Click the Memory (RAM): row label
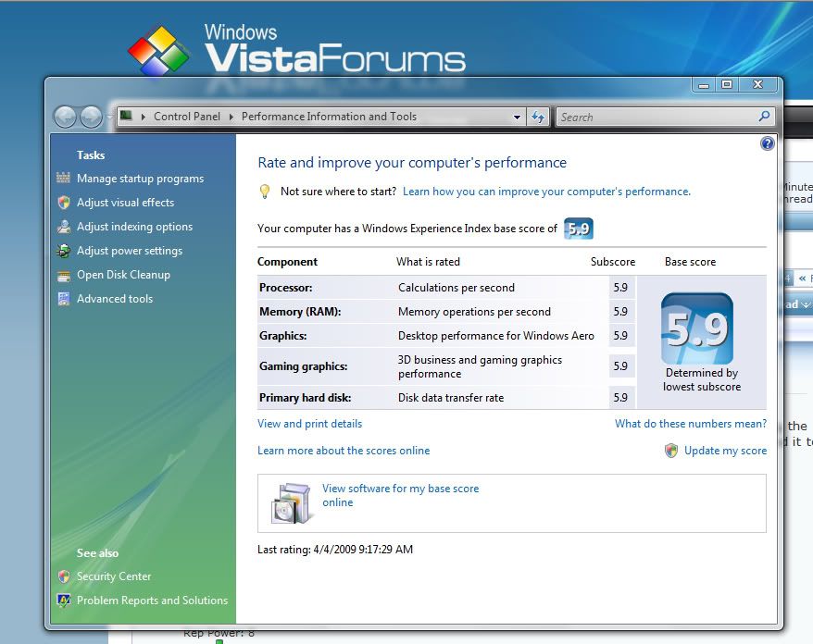Viewport: 813px width, 644px height. tap(300, 312)
